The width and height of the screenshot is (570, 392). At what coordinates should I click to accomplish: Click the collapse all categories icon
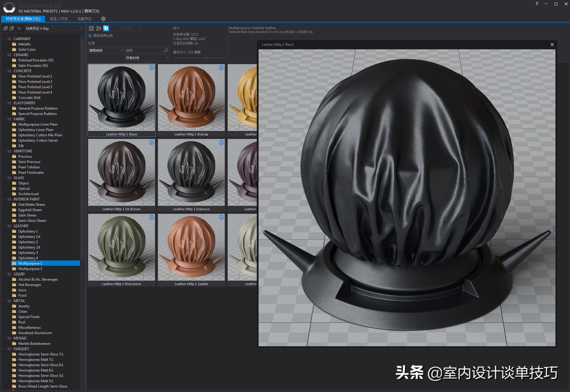(x=11, y=29)
